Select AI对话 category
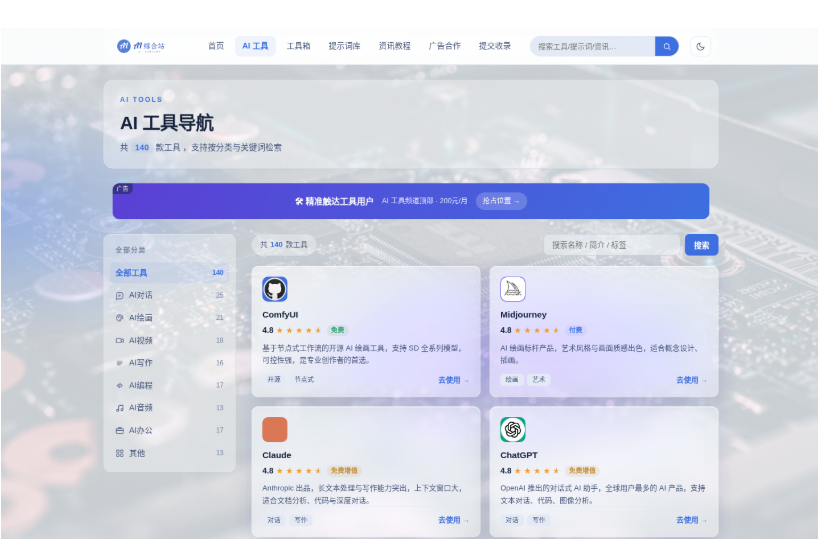This screenshot has width=818, height=539. coord(169,295)
